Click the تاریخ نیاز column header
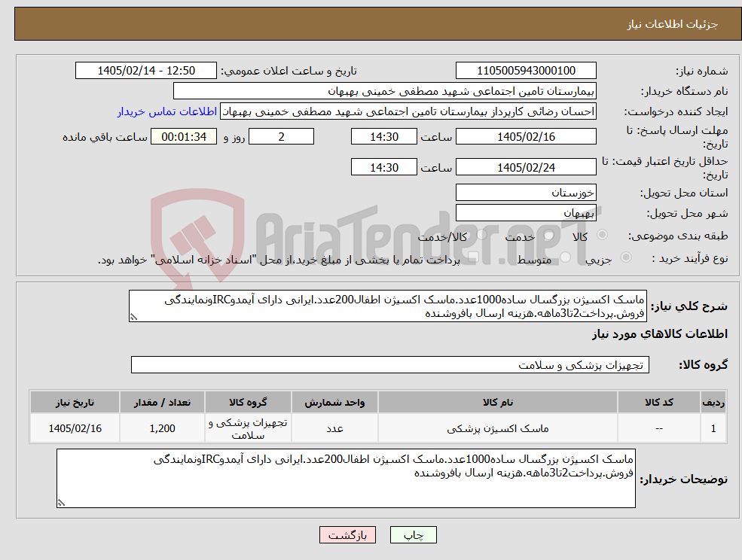 [75, 402]
